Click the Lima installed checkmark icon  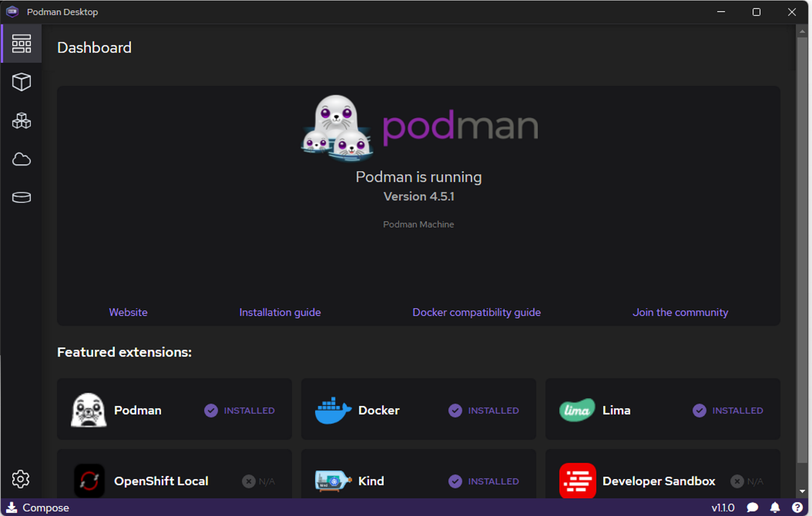point(699,410)
